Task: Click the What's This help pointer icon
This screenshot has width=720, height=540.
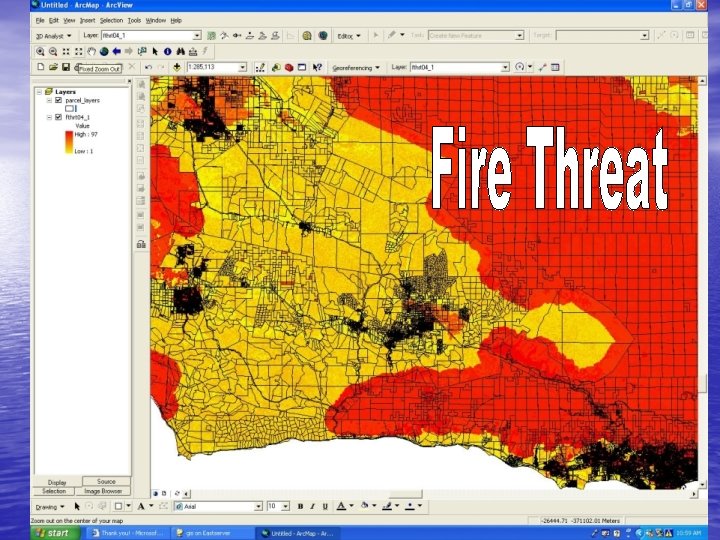Action: [x=317, y=68]
